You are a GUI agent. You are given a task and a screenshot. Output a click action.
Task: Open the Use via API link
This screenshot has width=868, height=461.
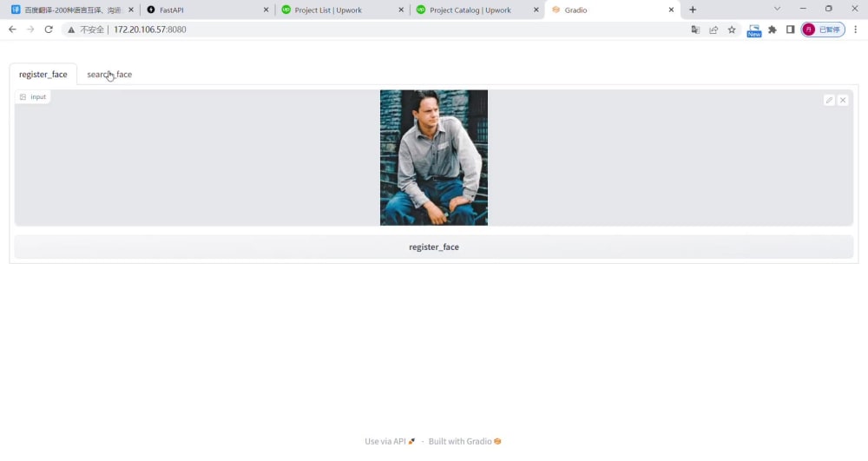(390, 441)
